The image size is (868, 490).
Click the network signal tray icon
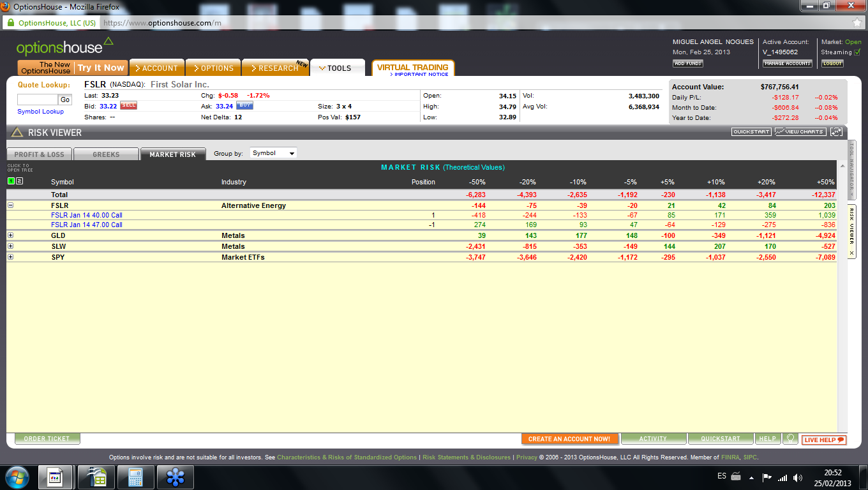(782, 477)
